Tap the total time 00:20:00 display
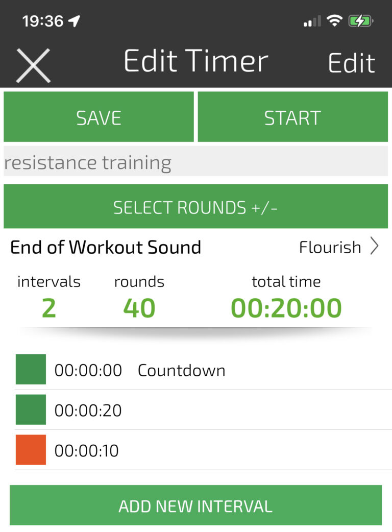Screen dimensions: 392x532 286,308
